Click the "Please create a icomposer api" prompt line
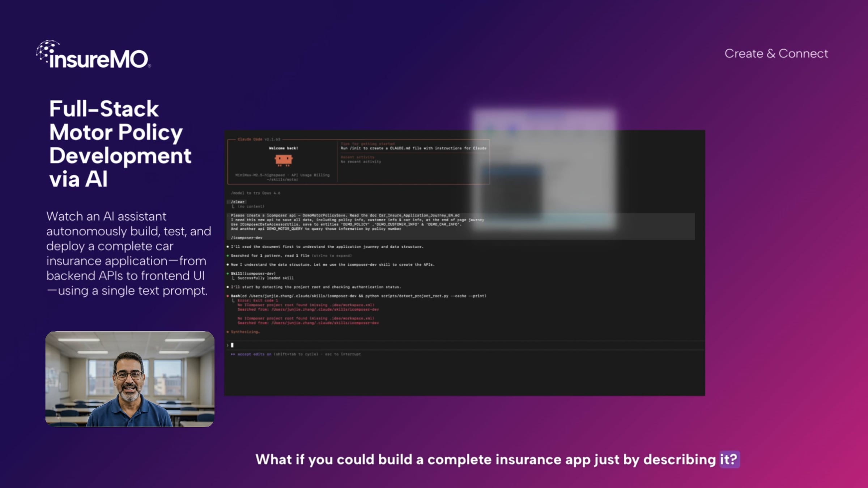The image size is (868, 488). point(345,215)
